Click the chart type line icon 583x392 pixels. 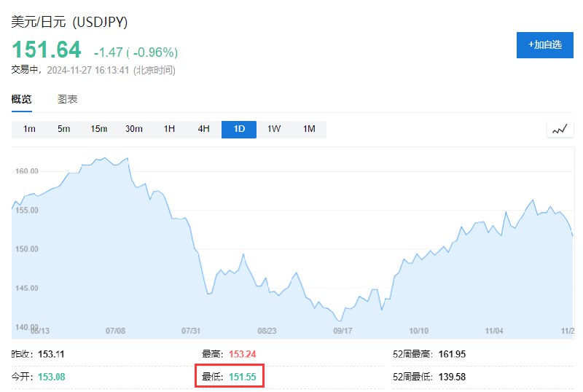click(x=560, y=130)
